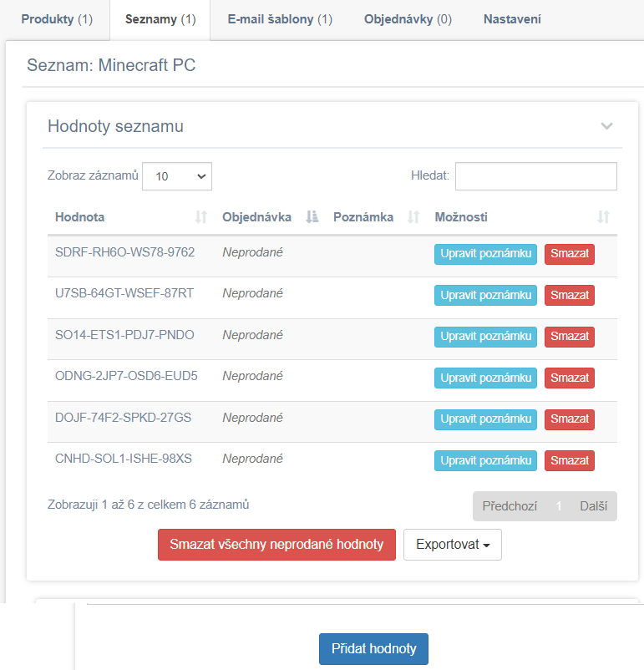
Task: Click Neprodané status in SDRF-RH6O row
Action: click(x=252, y=252)
